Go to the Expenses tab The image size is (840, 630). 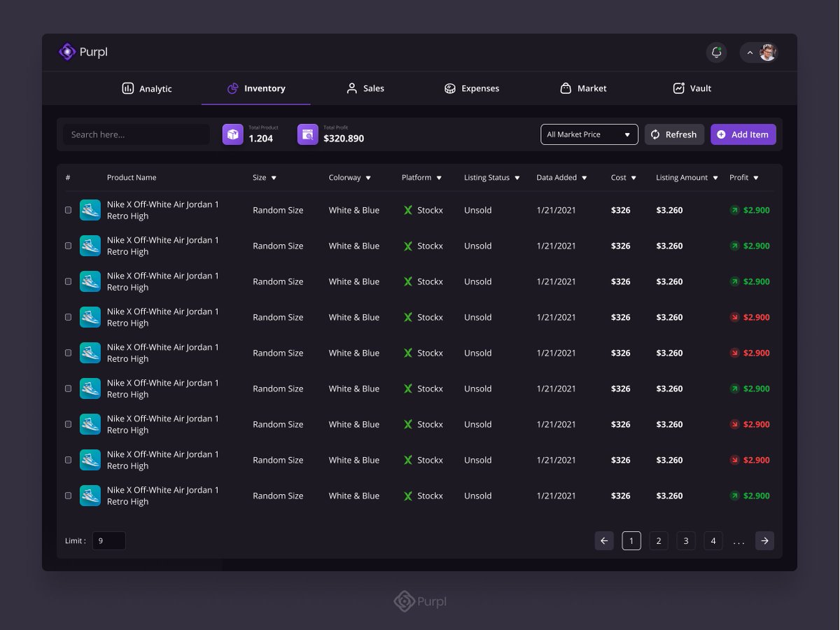pos(472,88)
